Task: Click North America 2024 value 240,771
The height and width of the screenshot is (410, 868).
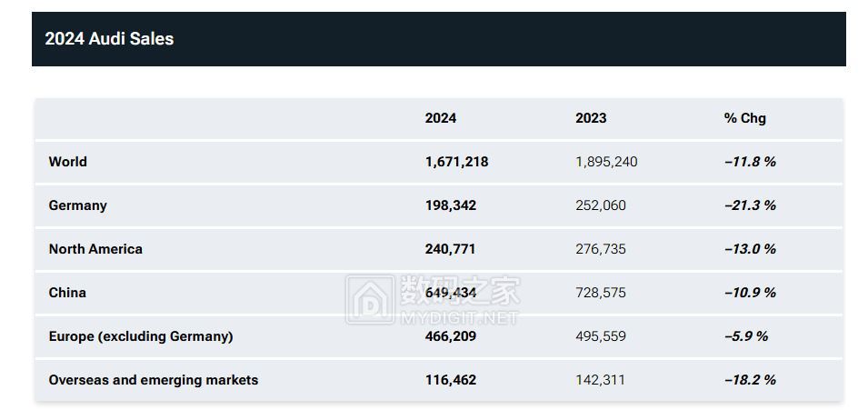Action: coord(450,249)
